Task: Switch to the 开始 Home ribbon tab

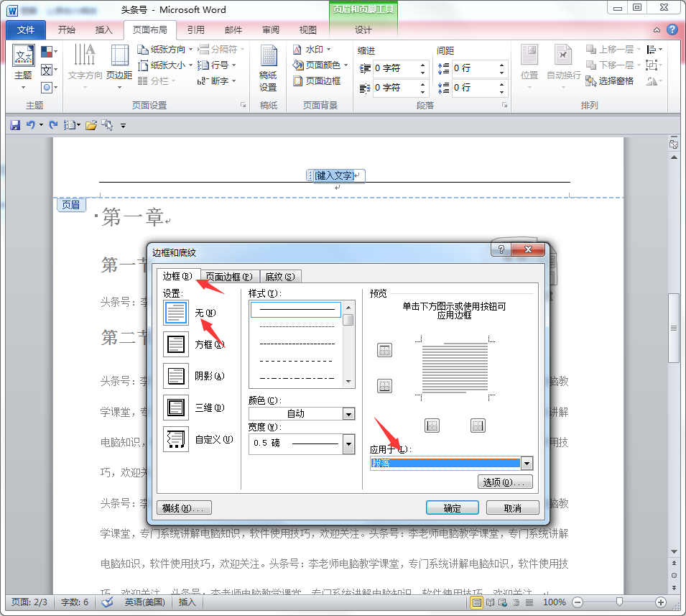Action: click(x=67, y=29)
